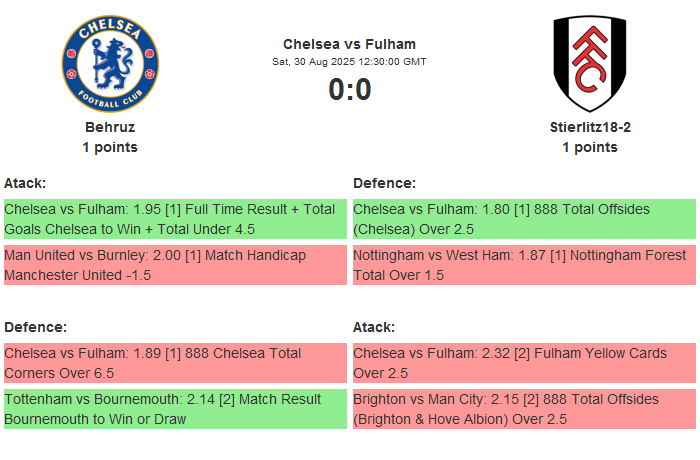This screenshot has width=700, height=460.
Task: Click Behruz's 1 points label
Action: tap(110, 147)
